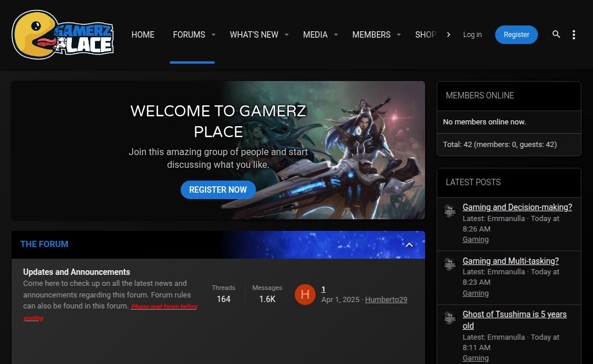Open Humberto29 user profile link
Screen dimensions: 593x364
pyautogui.click(x=386, y=299)
